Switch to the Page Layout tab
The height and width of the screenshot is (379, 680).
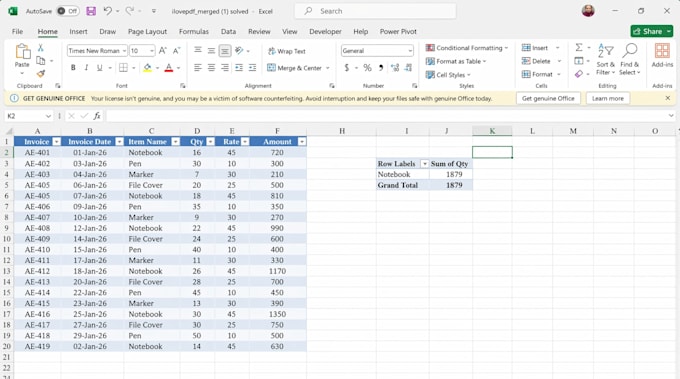point(147,32)
